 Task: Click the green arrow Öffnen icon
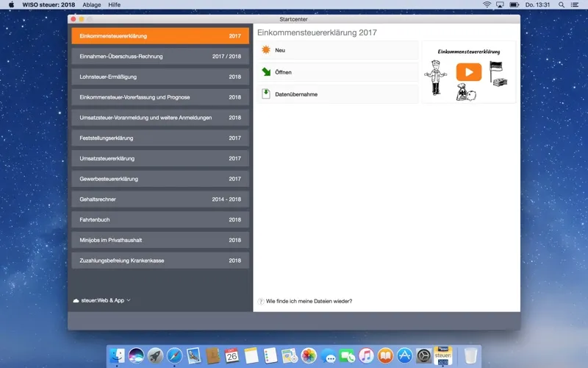tap(266, 71)
